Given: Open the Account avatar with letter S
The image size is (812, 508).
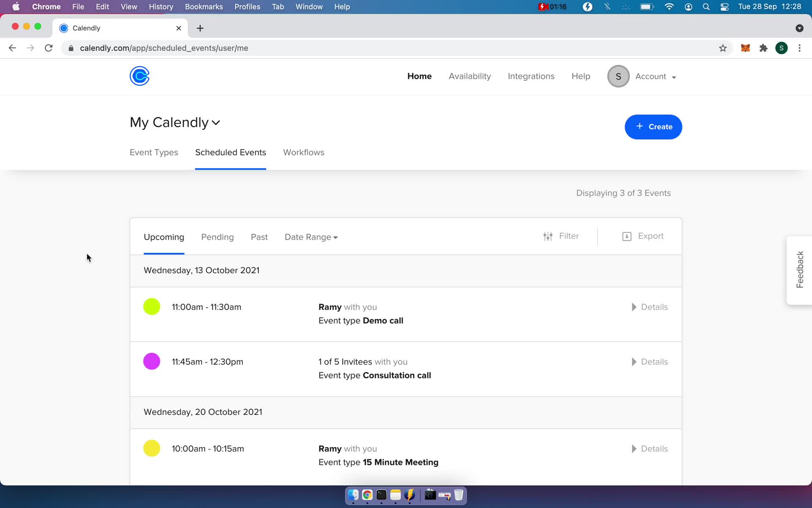Looking at the screenshot, I should (x=618, y=77).
